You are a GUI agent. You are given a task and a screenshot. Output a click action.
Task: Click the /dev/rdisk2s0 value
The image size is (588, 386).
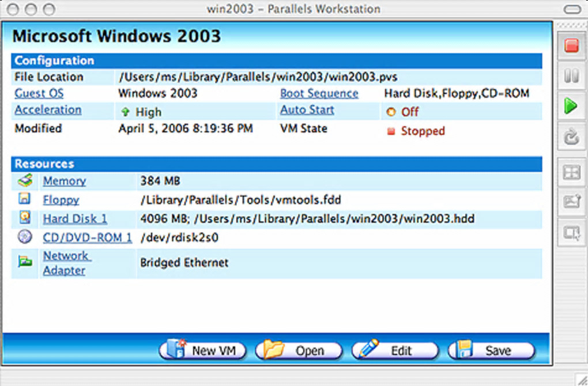pos(179,237)
